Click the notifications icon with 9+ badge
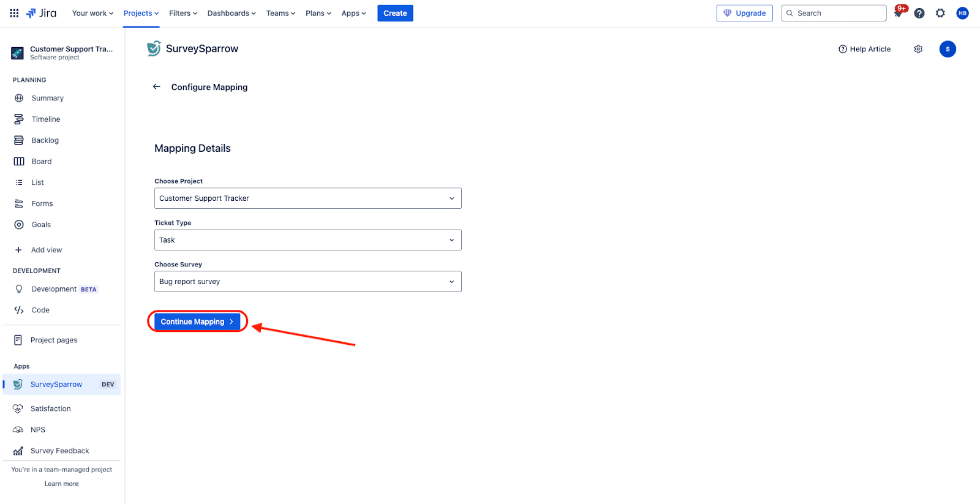Screen dimensions: 980x504 click(899, 13)
